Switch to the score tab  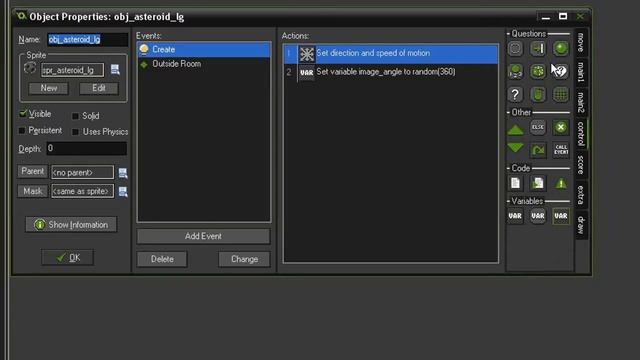[x=581, y=164]
